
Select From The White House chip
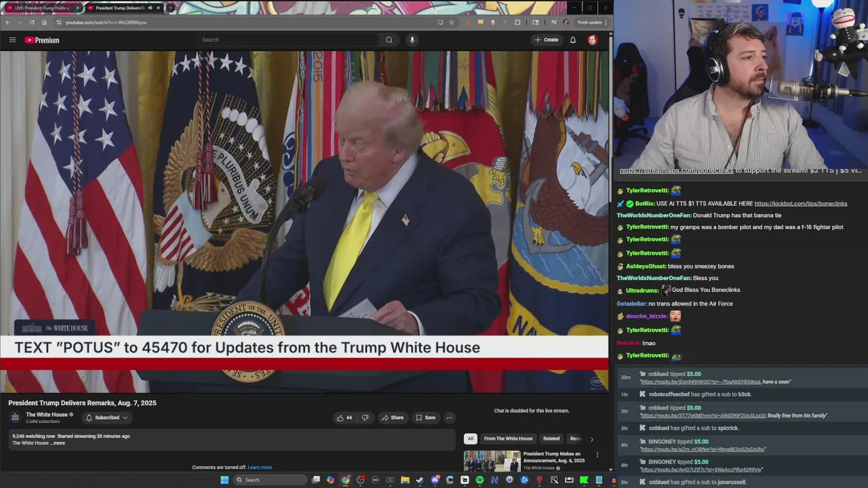click(508, 439)
